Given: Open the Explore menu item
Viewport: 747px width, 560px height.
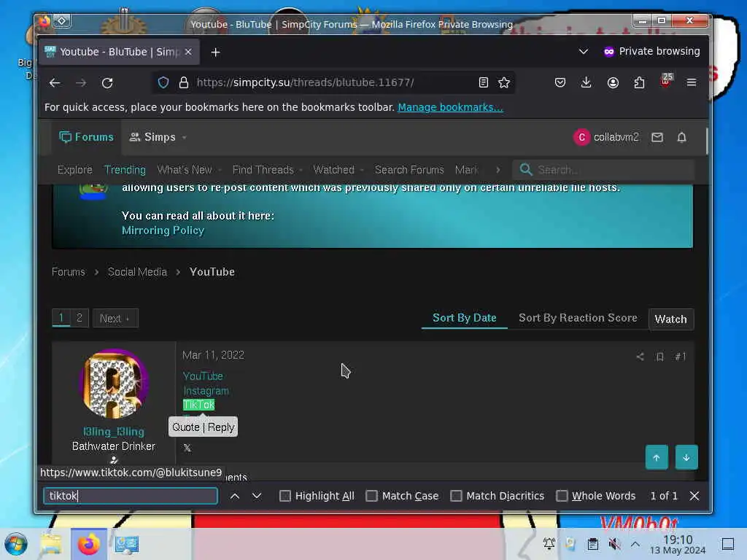Looking at the screenshot, I should pos(75,169).
